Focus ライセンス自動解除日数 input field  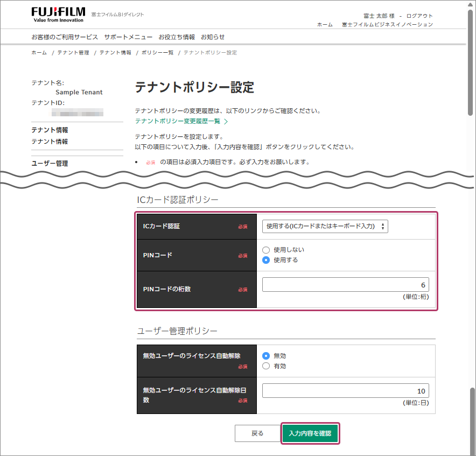point(345,391)
